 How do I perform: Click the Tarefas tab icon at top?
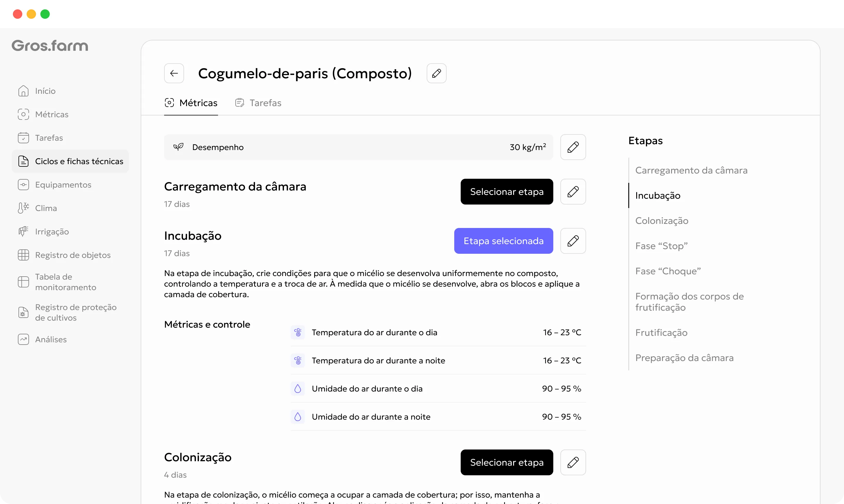click(239, 103)
